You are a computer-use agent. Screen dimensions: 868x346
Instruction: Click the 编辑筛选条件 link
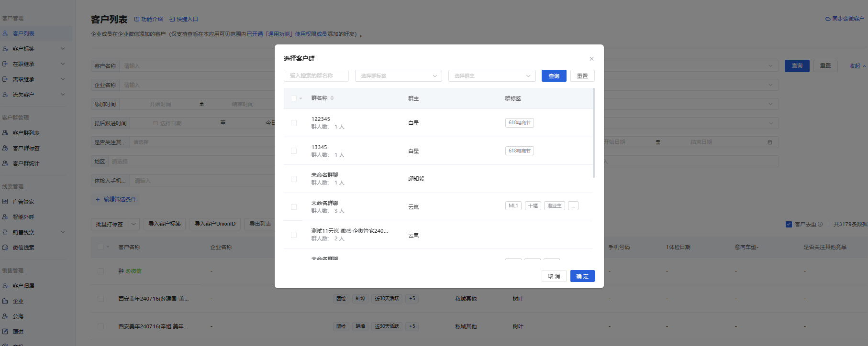click(116, 199)
